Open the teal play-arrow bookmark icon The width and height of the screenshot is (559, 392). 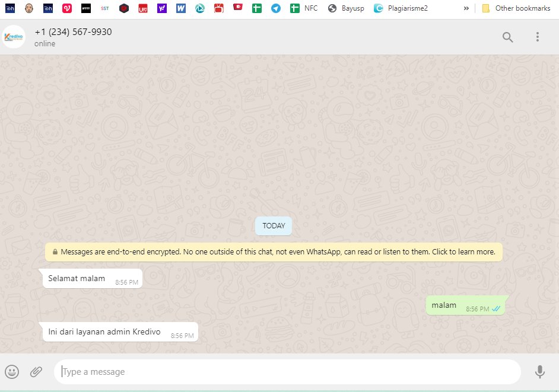[200, 8]
